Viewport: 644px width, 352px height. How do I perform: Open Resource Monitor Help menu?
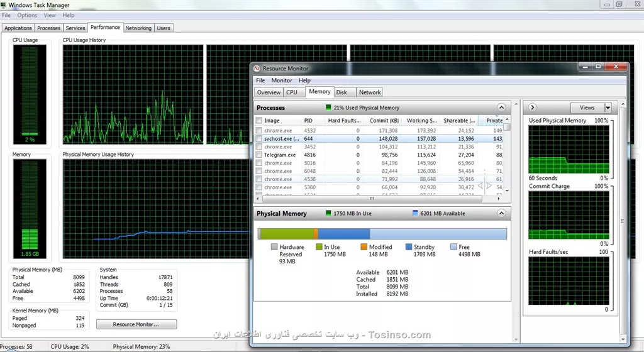click(x=304, y=80)
